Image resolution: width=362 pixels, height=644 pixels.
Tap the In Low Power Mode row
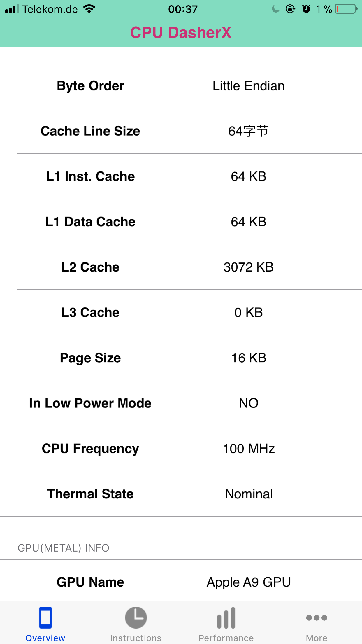pyautogui.click(x=190, y=403)
